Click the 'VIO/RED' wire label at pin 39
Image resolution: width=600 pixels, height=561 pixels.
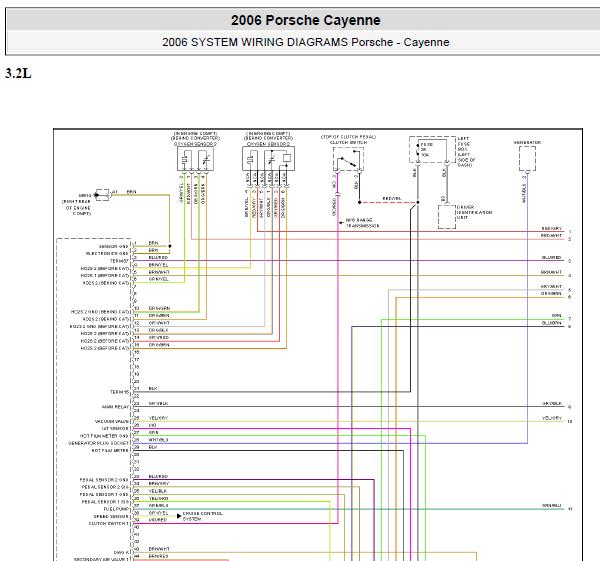click(x=158, y=520)
